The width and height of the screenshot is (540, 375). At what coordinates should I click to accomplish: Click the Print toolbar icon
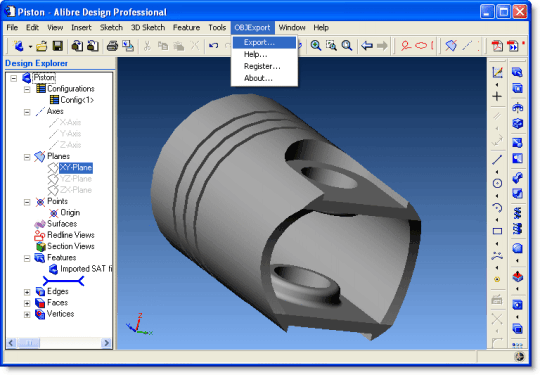[112, 46]
